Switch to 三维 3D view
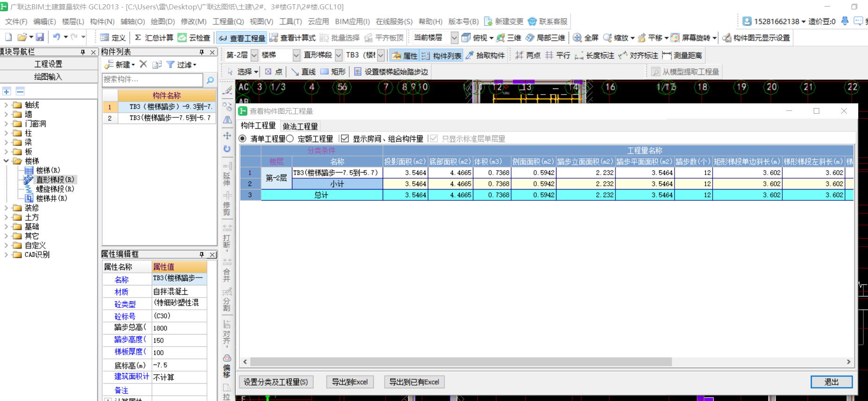This screenshot has height=401, width=868. pyautogui.click(x=509, y=38)
